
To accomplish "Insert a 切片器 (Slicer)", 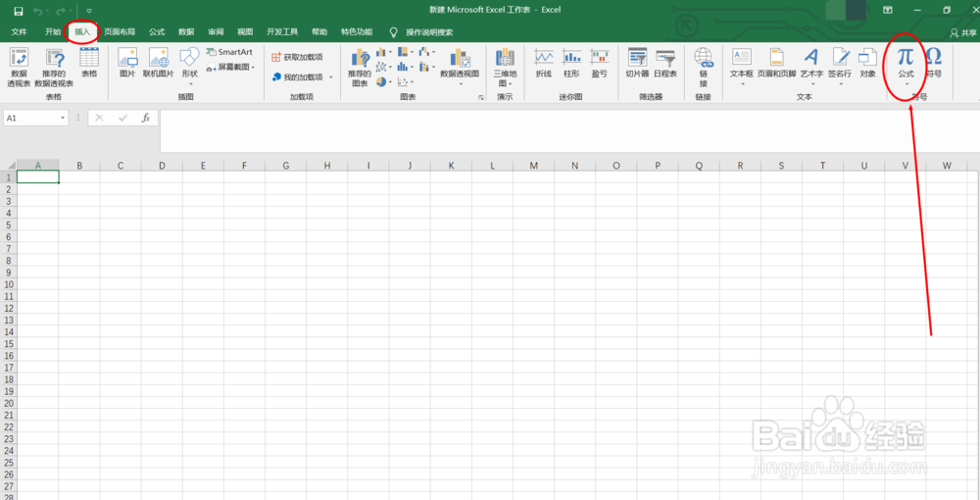I will 638,63.
